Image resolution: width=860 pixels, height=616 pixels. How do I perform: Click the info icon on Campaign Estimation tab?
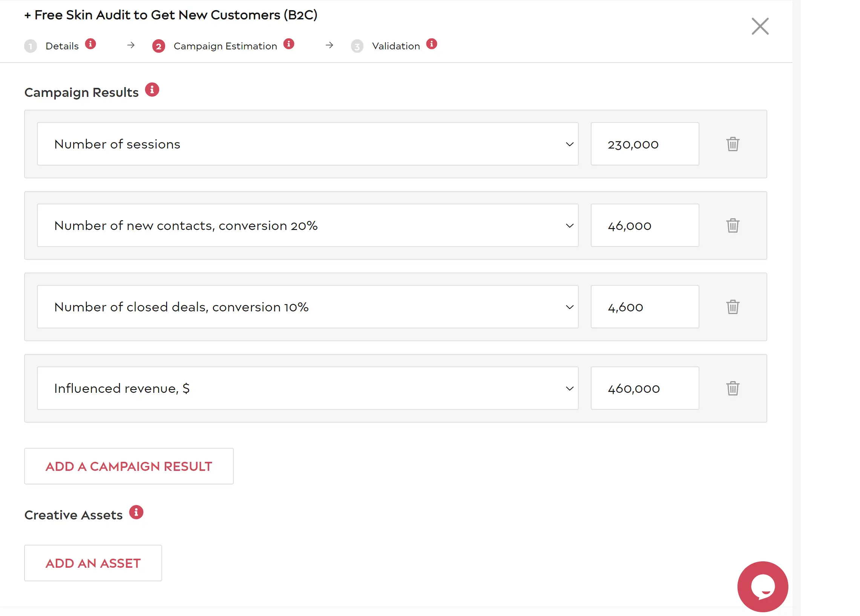289,45
